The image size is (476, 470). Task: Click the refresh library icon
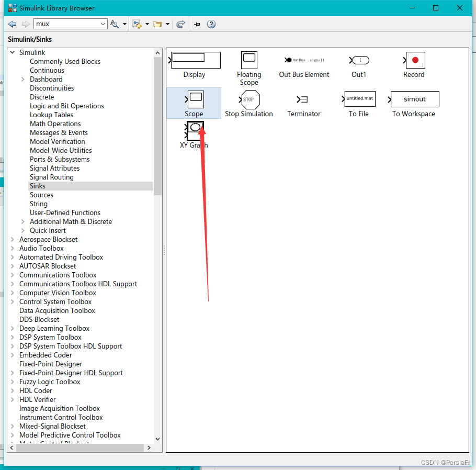pos(180,24)
